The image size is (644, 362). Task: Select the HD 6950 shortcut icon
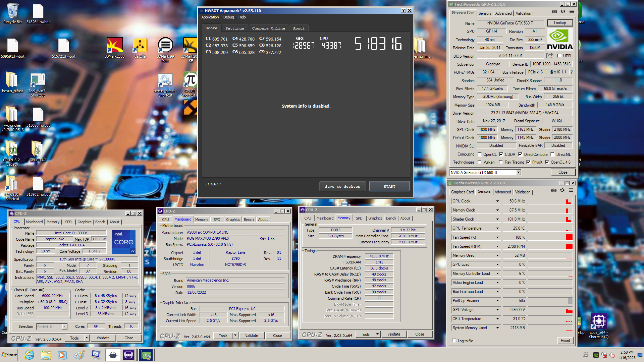click(12, 188)
